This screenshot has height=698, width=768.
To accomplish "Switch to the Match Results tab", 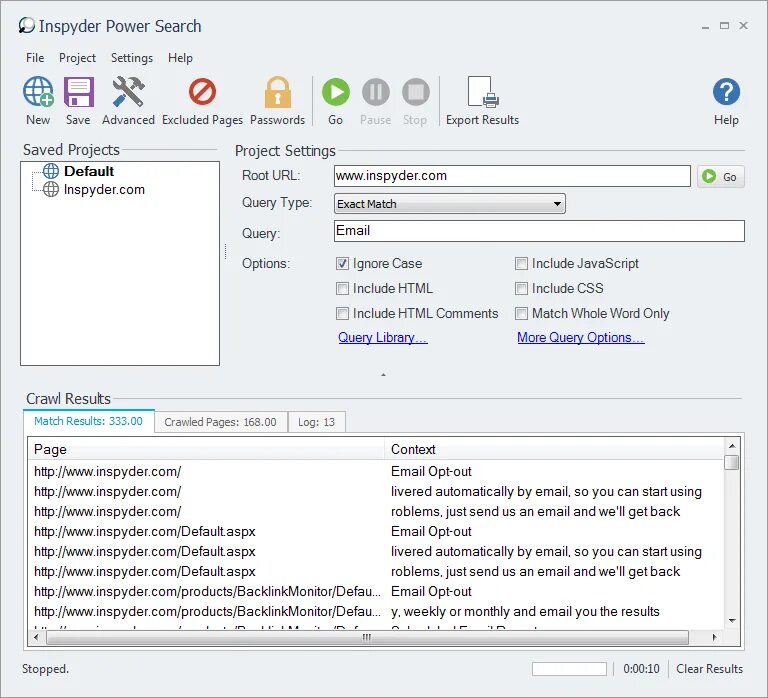I will coord(89,421).
